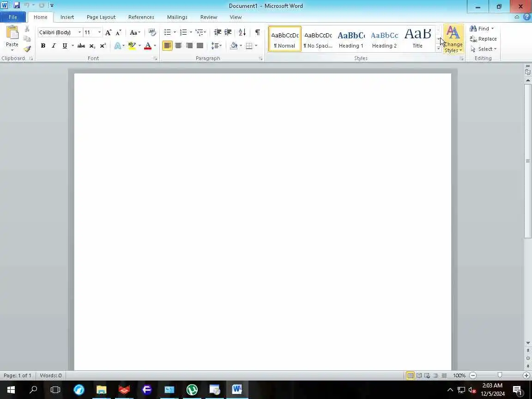The height and width of the screenshot is (399, 532).
Task: Toggle Bold formatting
Action: point(43,45)
